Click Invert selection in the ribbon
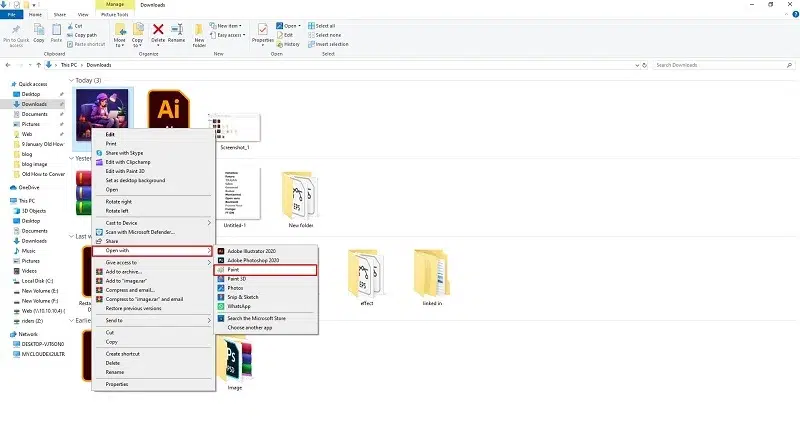This screenshot has width=800, height=421. pos(328,44)
